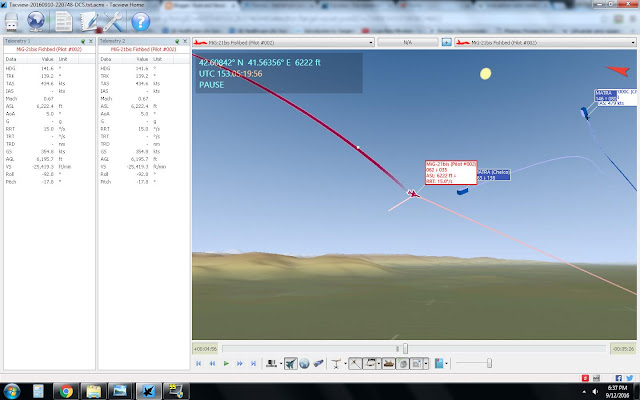Screen dimensions: 640x400
Task: Select the red MiG-21 aircraft model
Action: (413, 193)
